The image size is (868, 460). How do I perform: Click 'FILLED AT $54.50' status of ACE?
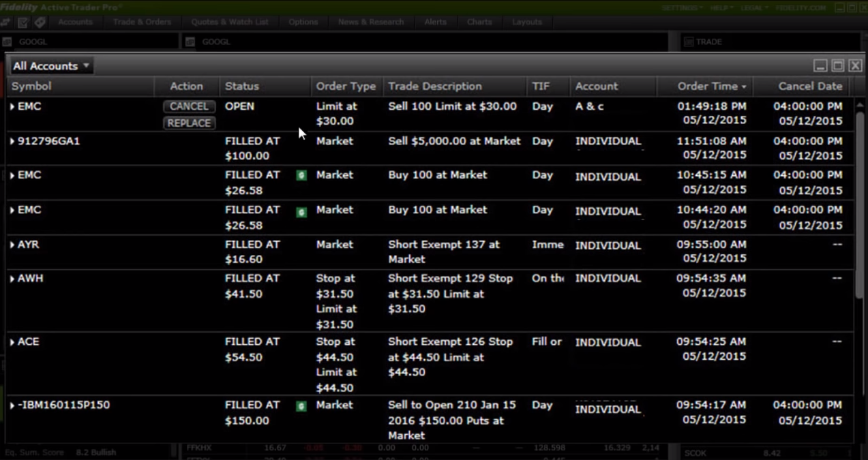(x=252, y=349)
